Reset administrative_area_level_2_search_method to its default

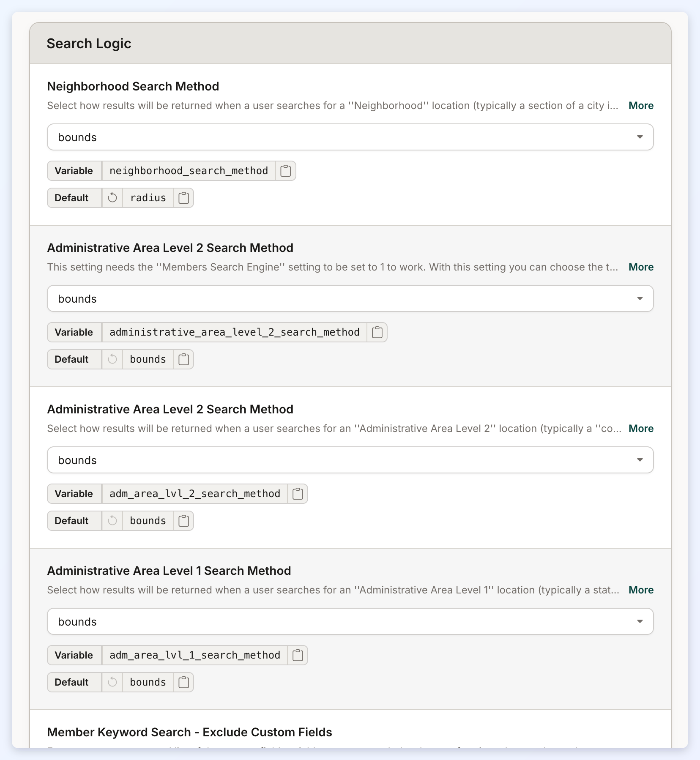[x=112, y=359]
